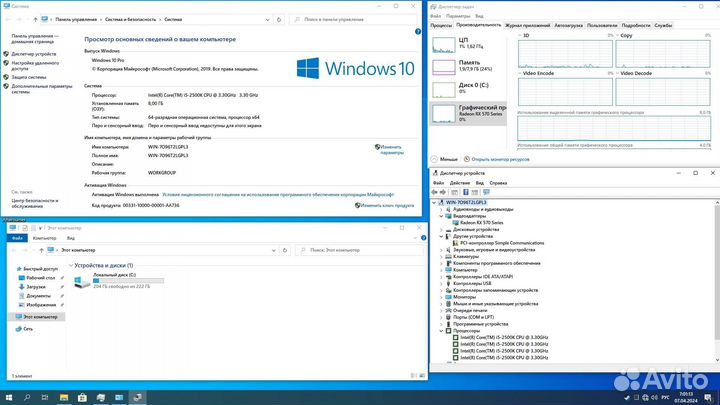Open the Windows Start button

[x=9, y=397]
